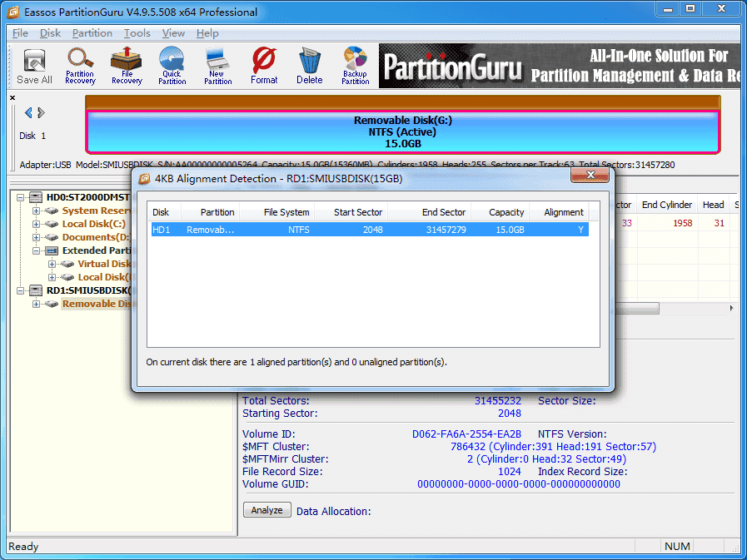Sort by the Alignment column header

(x=559, y=212)
